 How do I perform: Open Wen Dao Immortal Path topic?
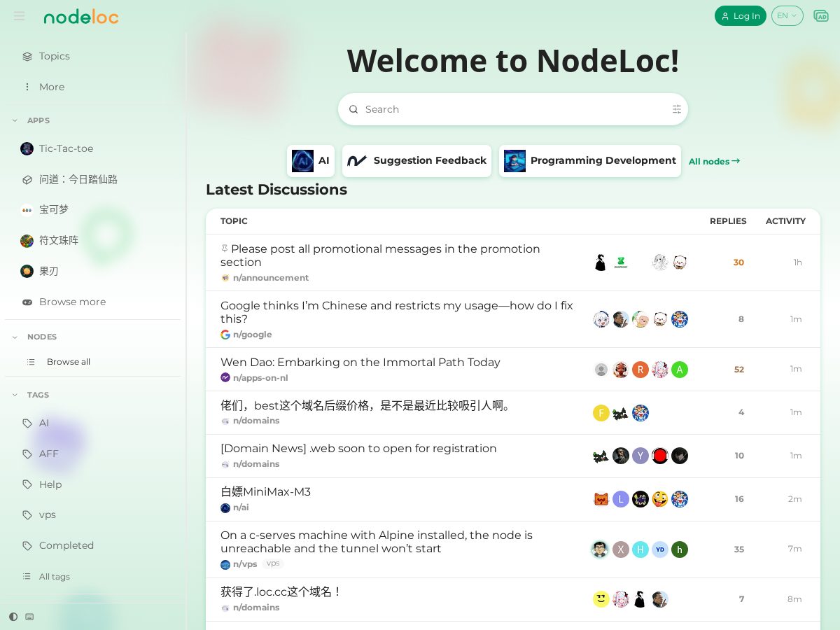[360, 363]
